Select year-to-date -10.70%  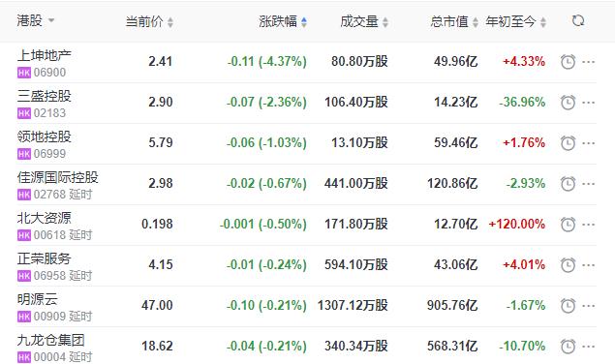522,346
